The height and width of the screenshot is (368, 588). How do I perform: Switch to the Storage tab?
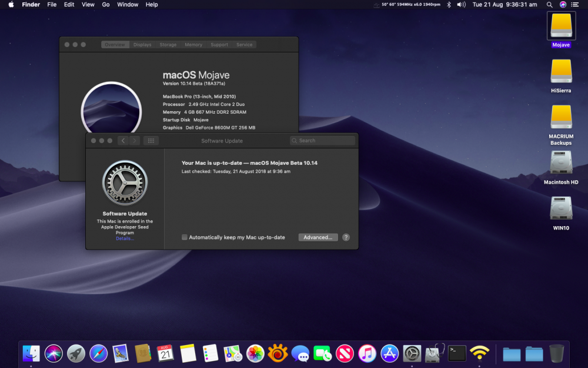168,45
